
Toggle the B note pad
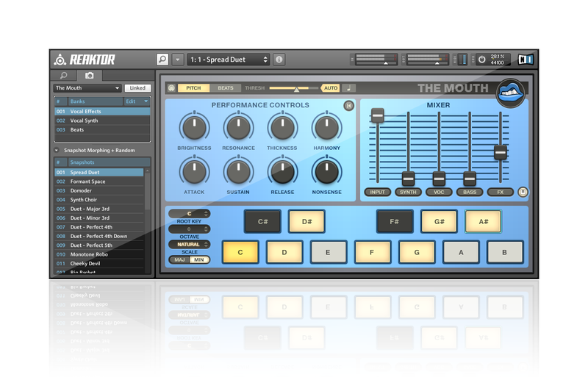tap(505, 253)
